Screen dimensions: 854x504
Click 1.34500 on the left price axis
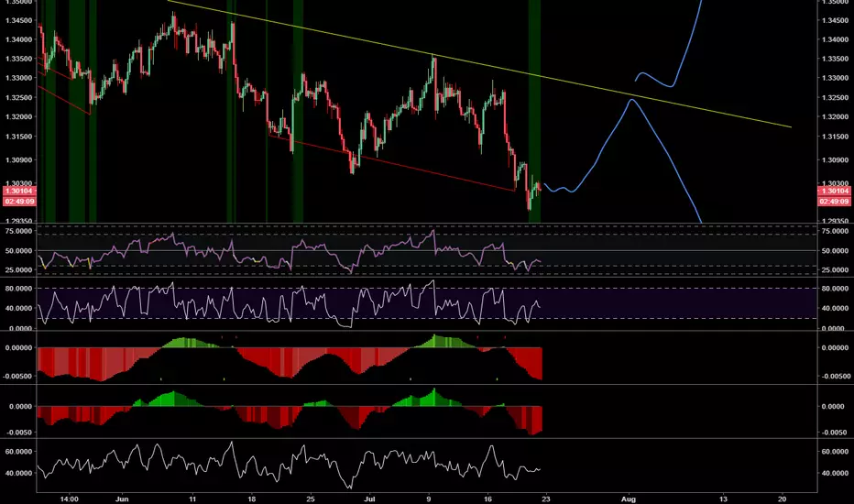[x=18, y=21]
